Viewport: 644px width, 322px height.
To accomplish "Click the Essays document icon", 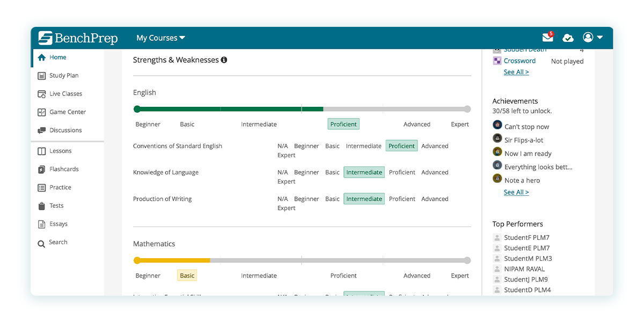I will pyautogui.click(x=41, y=224).
